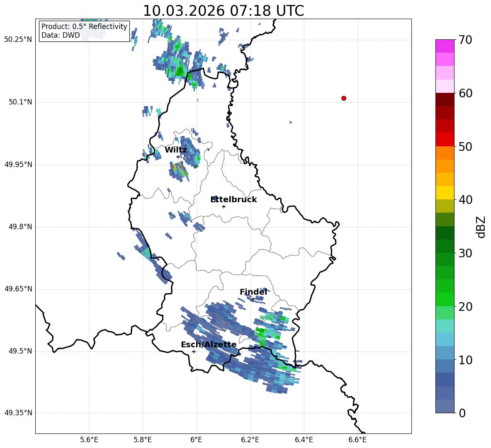Pick the bright green colorbar segment at 20
The image size is (491, 448).
point(445,299)
